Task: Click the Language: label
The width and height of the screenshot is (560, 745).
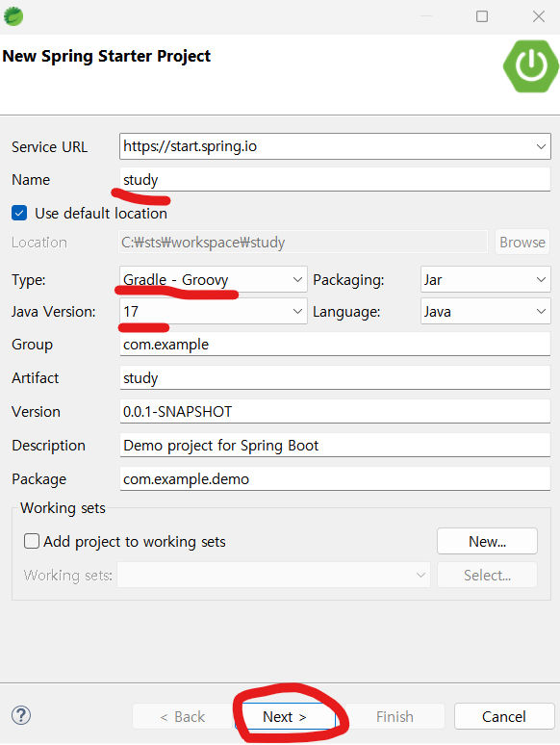Action: [x=346, y=312]
